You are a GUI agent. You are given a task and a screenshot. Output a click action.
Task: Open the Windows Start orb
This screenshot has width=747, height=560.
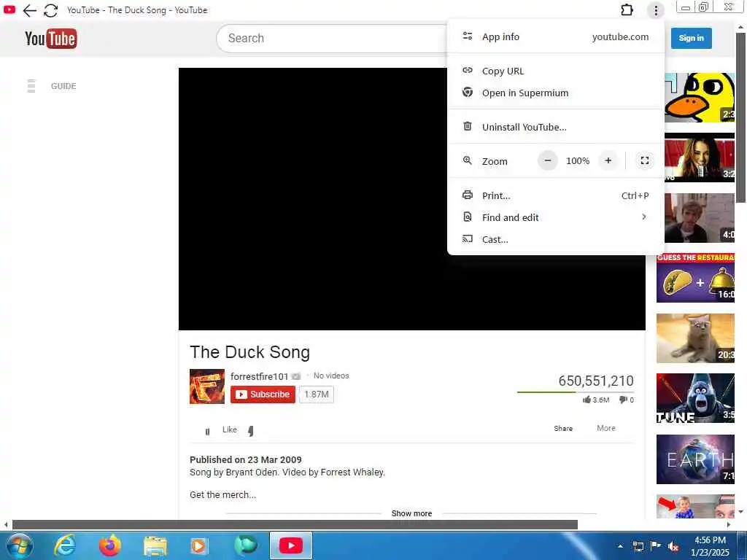[x=20, y=545]
